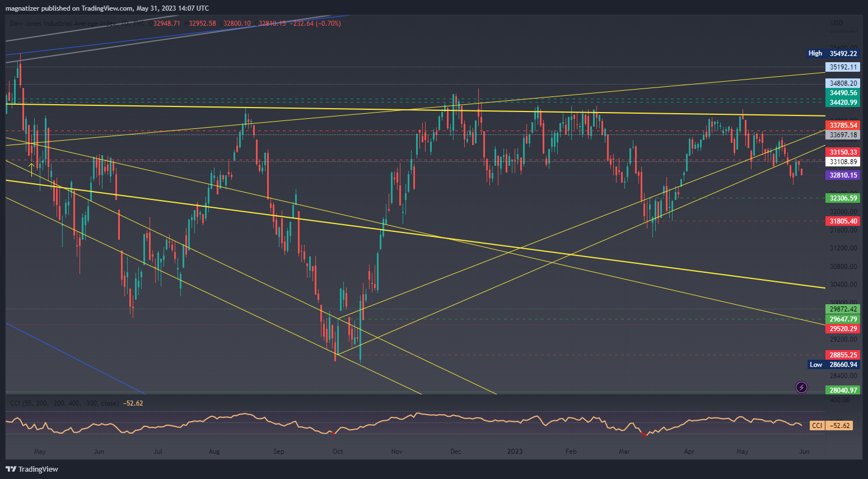Viewport: 868px width, 479px height.
Task: Click the green 32306.59 price level label
Action: click(843, 198)
